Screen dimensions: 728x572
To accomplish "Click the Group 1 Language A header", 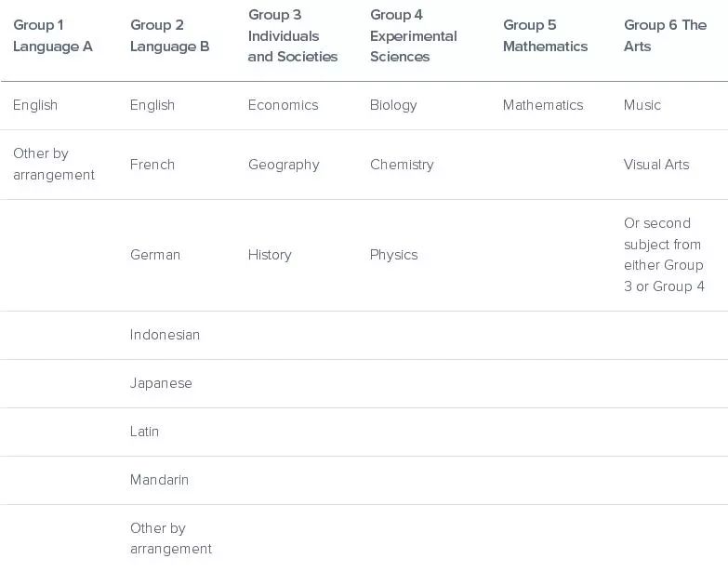I will click(53, 35).
